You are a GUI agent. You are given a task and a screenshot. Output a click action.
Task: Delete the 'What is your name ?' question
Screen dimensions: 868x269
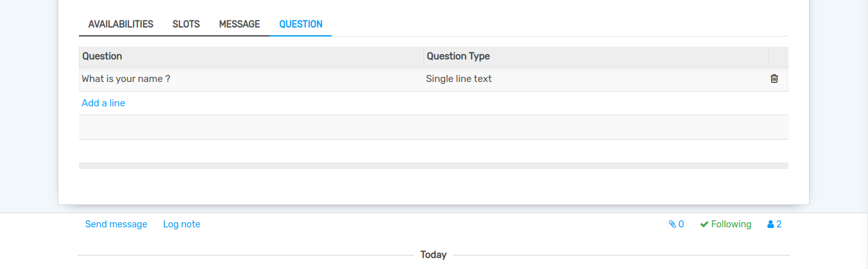pyautogui.click(x=774, y=79)
